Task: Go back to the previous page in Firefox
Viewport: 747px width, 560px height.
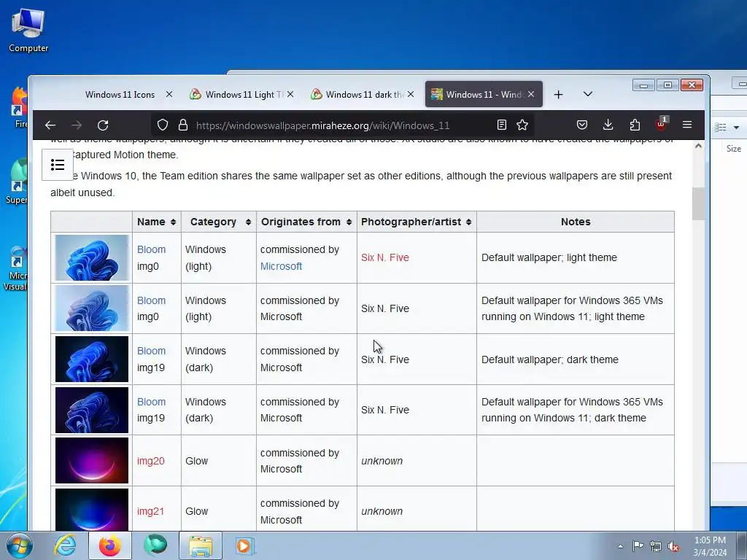Action: pyautogui.click(x=50, y=125)
